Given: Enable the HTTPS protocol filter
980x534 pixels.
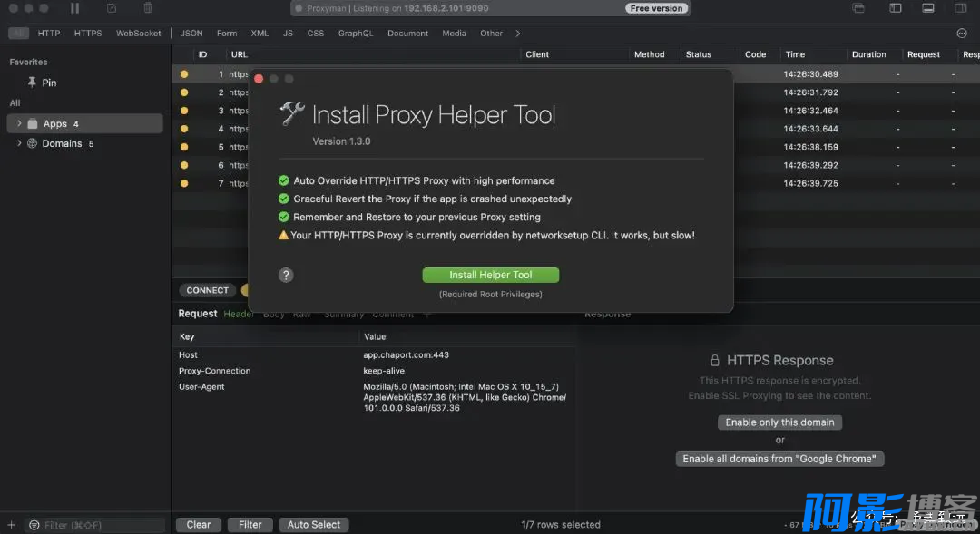Looking at the screenshot, I should click(x=88, y=34).
